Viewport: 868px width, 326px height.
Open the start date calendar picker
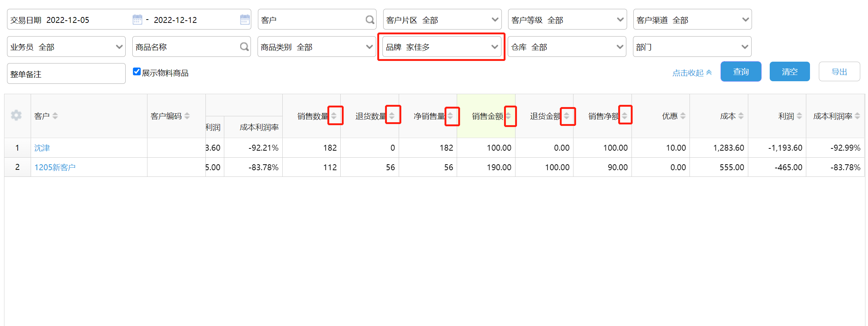click(137, 20)
